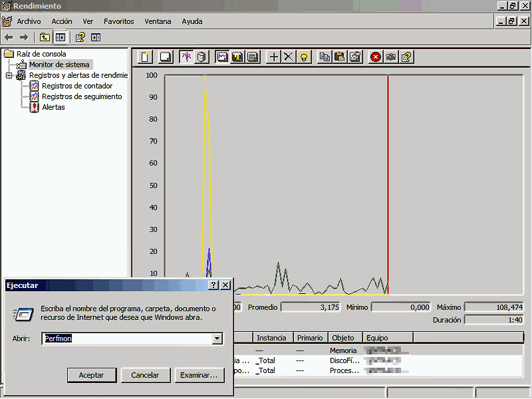Click the Abrir text field containing Perfmon
Image resolution: width=532 pixels, height=399 pixels.
point(127,338)
